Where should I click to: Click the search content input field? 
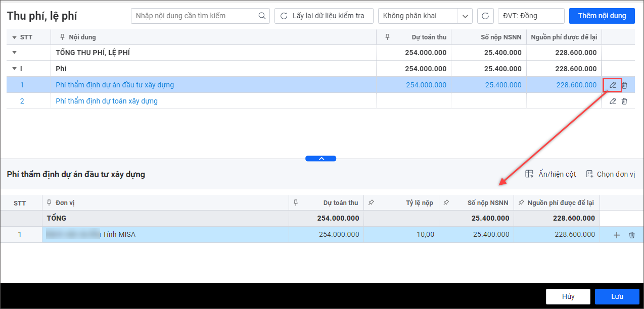(x=195, y=16)
